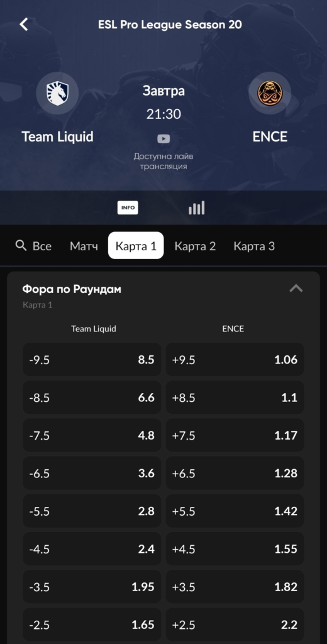Go back using the top-left arrow

[24, 25]
